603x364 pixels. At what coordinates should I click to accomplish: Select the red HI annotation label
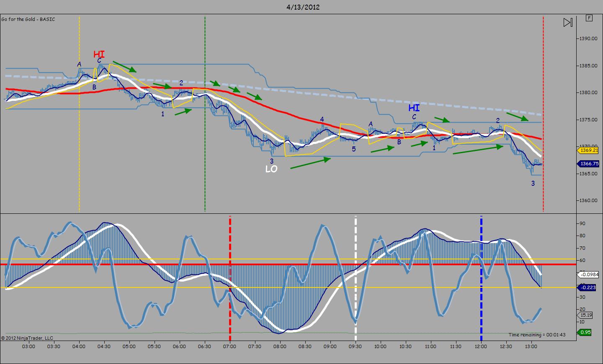pos(99,54)
